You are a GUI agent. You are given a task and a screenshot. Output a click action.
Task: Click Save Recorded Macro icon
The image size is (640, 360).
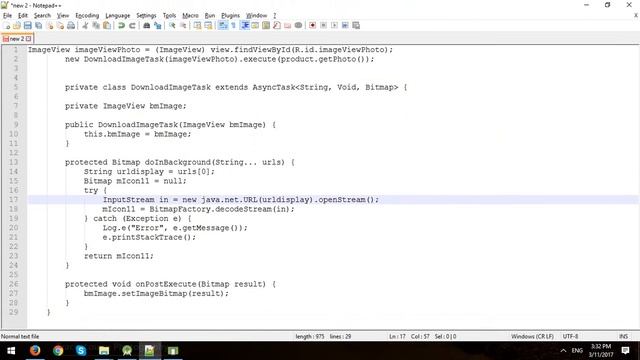(x=356, y=25)
